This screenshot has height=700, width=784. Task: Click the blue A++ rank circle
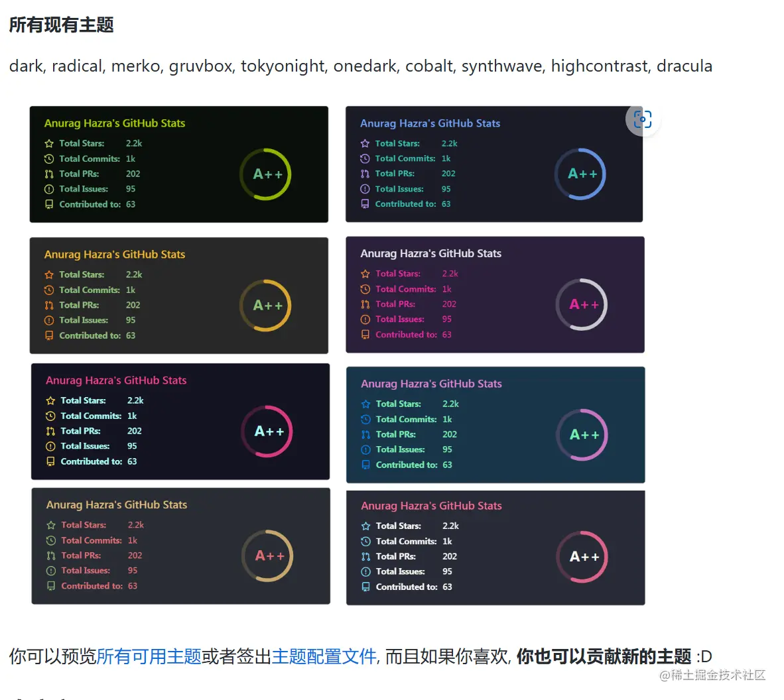tap(580, 174)
